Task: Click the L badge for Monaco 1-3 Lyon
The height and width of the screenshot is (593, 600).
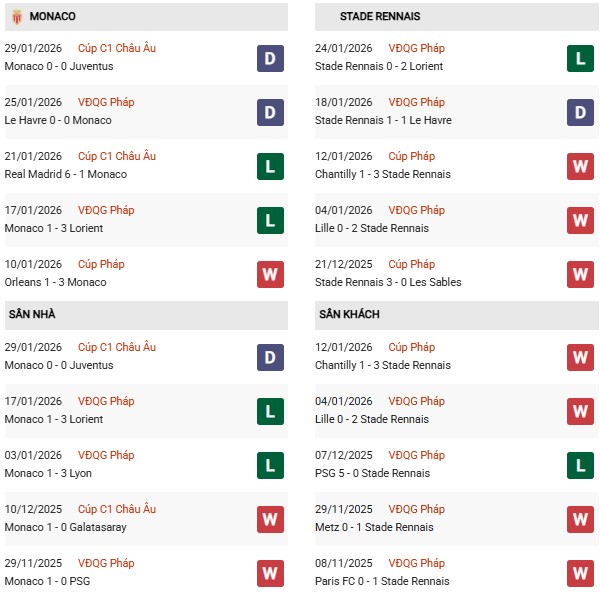Action: pos(270,465)
